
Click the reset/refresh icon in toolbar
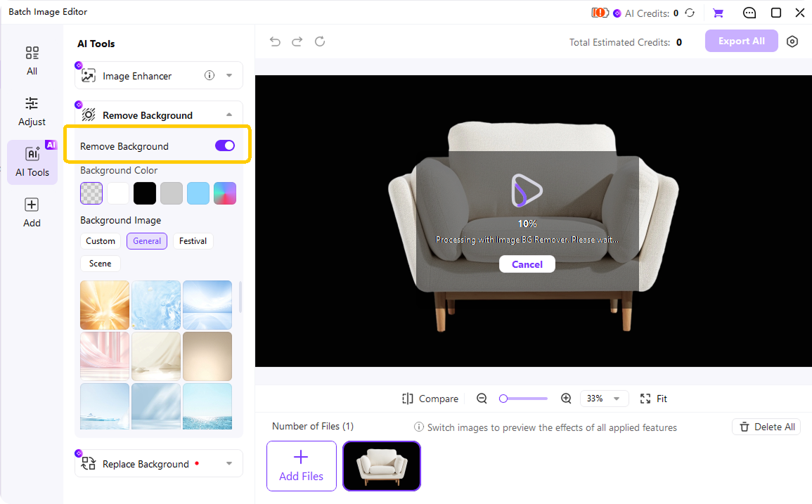click(x=320, y=41)
